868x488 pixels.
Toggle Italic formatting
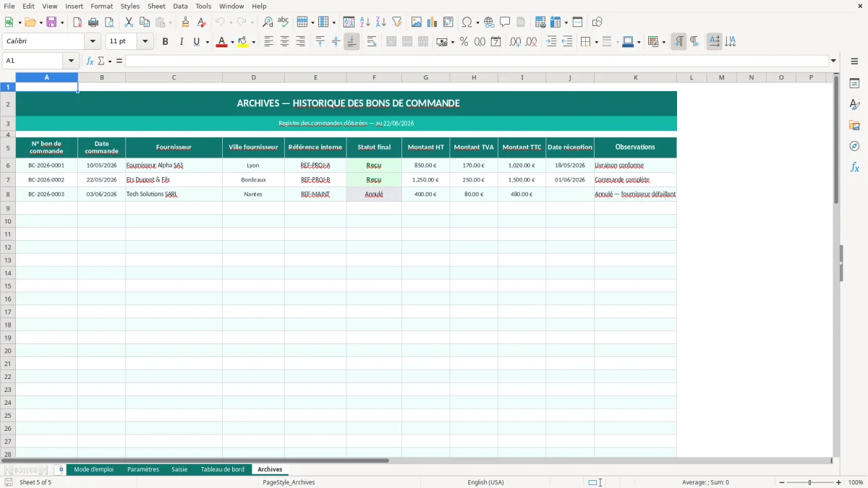pyautogui.click(x=181, y=42)
